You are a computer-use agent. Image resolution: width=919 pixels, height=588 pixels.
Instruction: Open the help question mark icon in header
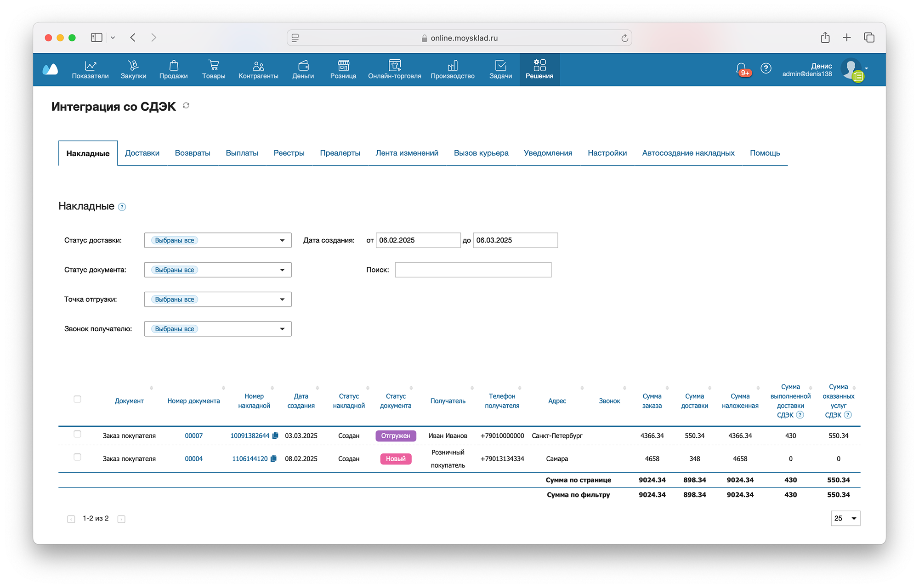pos(766,68)
